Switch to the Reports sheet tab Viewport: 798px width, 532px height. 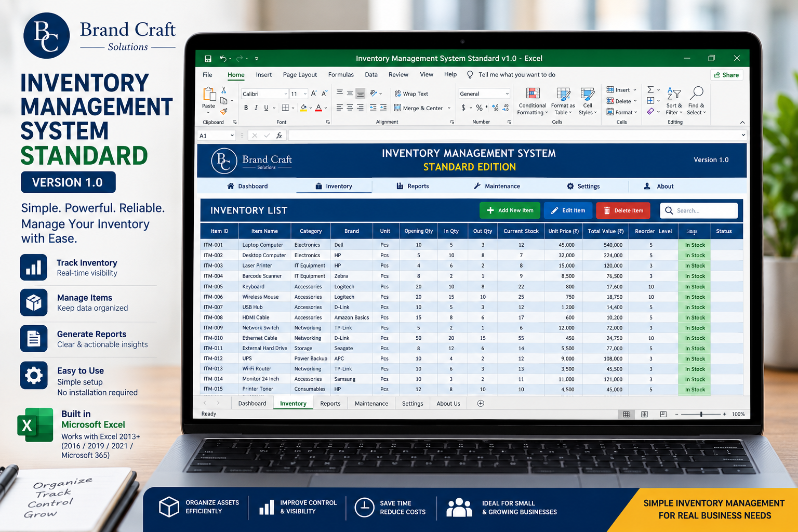pyautogui.click(x=330, y=404)
